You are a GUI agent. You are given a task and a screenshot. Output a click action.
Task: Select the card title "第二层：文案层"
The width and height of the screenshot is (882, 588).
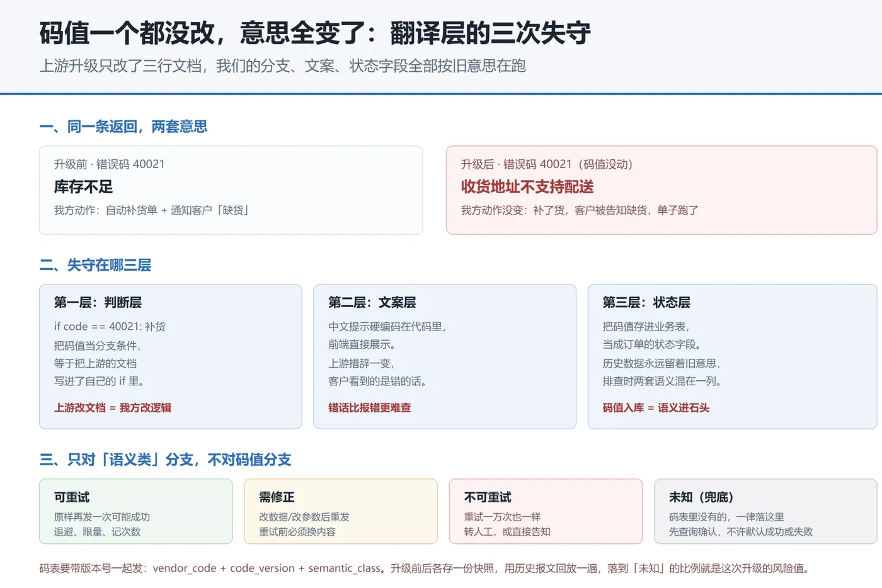(372, 302)
